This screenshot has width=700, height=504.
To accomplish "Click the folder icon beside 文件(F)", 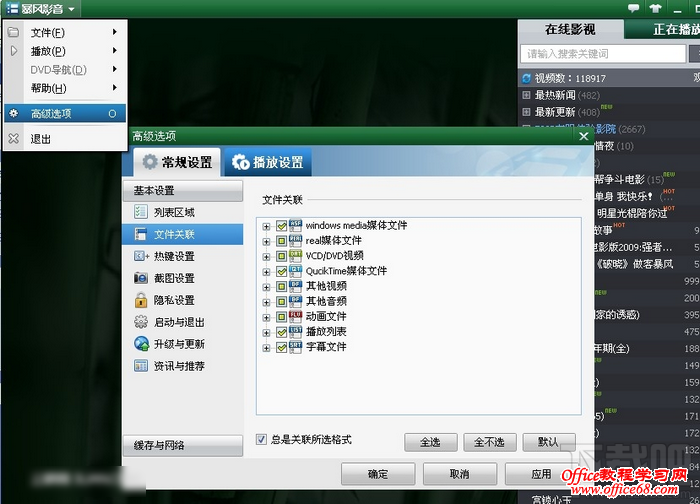I will [x=13, y=32].
